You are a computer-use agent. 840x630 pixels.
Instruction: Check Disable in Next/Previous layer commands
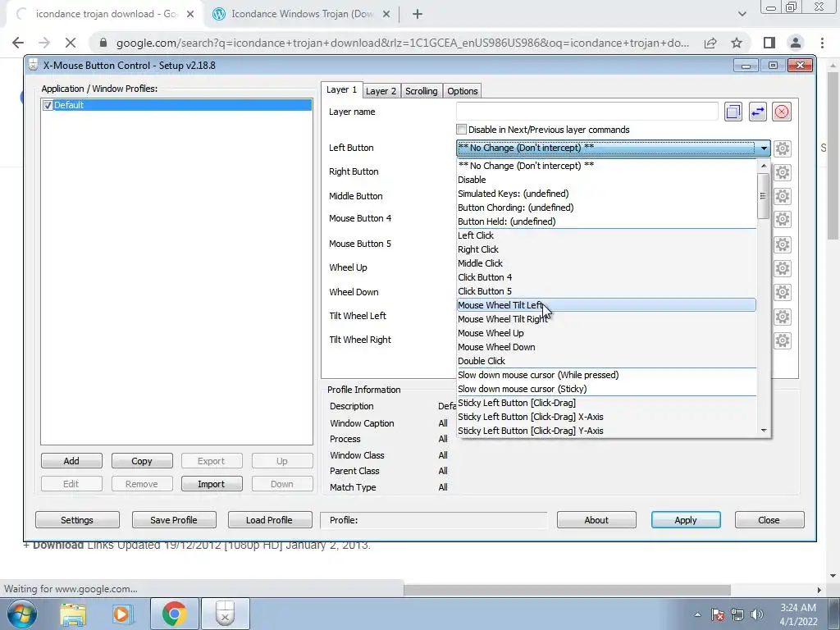461,129
